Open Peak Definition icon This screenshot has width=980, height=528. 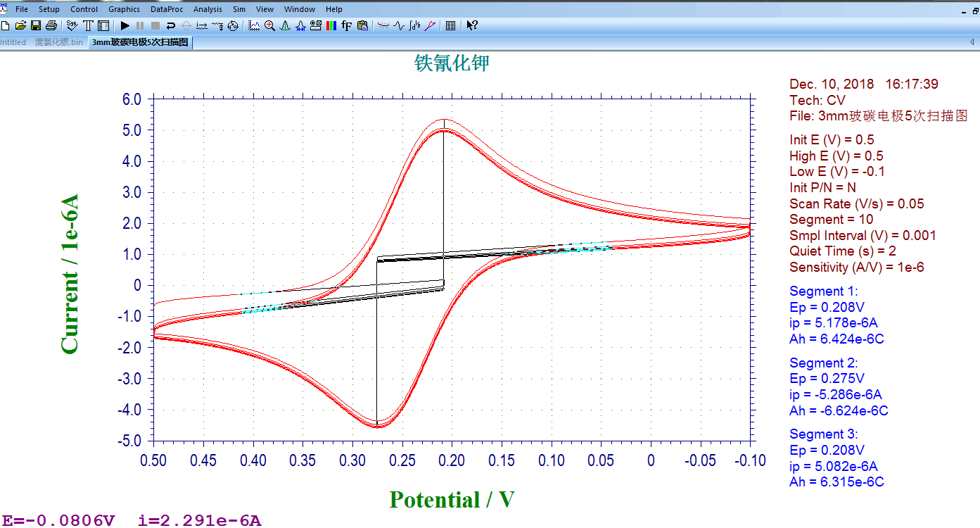[300, 25]
